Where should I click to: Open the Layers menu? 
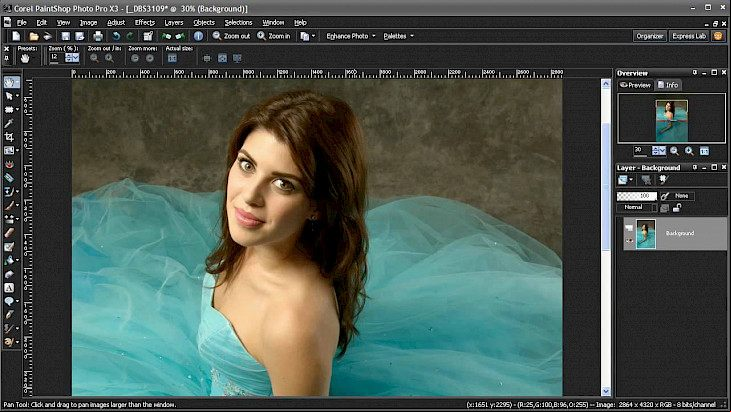click(x=173, y=22)
